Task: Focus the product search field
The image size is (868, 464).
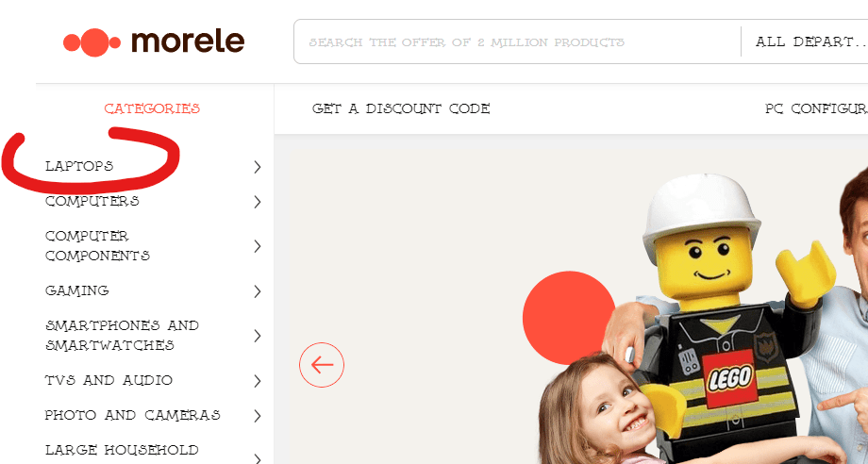Action: tap(517, 42)
